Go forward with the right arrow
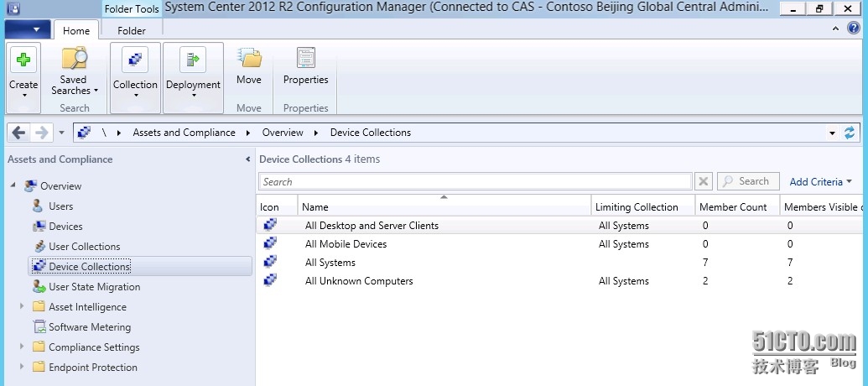This screenshot has width=868, height=386. click(x=42, y=133)
